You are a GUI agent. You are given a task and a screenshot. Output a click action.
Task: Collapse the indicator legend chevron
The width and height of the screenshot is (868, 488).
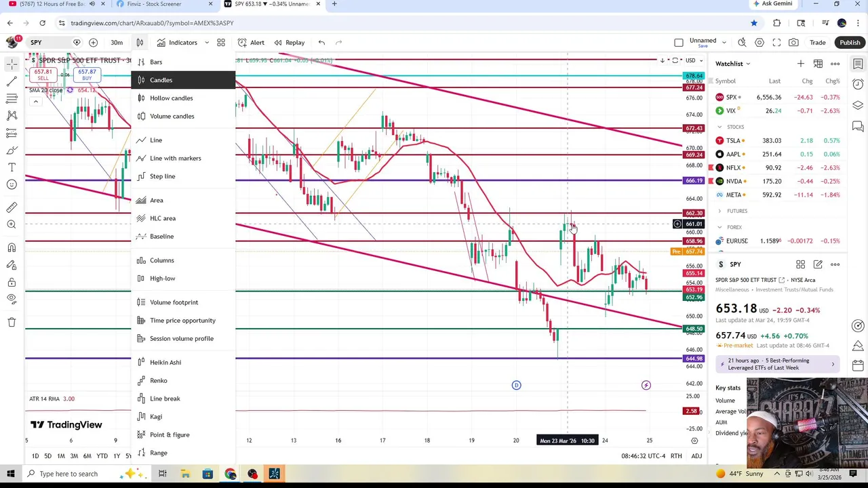[35, 102]
